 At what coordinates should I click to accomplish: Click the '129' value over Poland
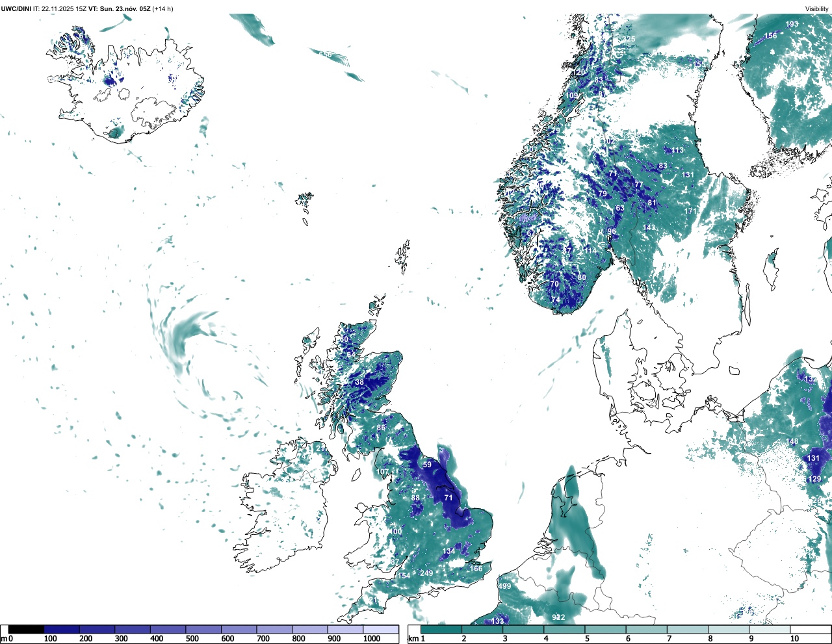point(814,480)
